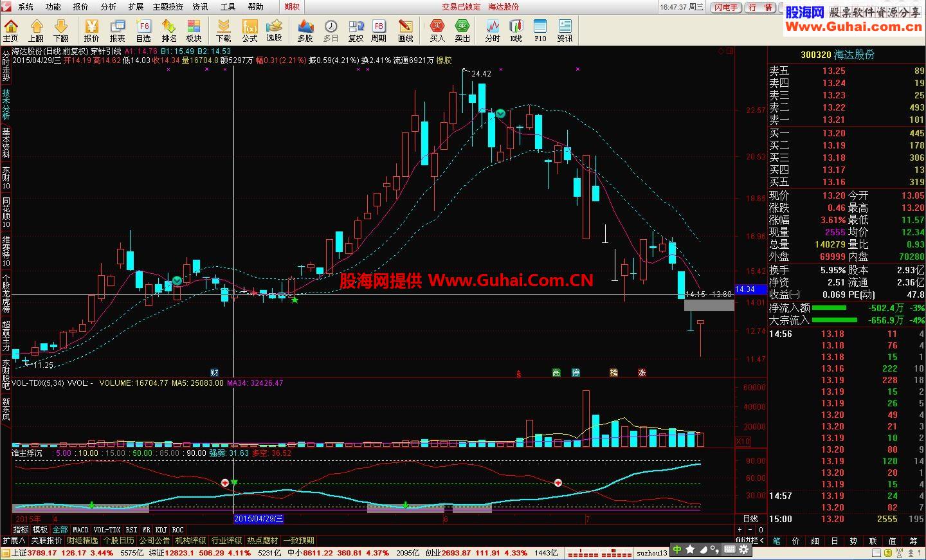Click the 下翻 page-down arrow icon
Image resolution: width=926 pixels, height=560 pixels.
[61, 30]
